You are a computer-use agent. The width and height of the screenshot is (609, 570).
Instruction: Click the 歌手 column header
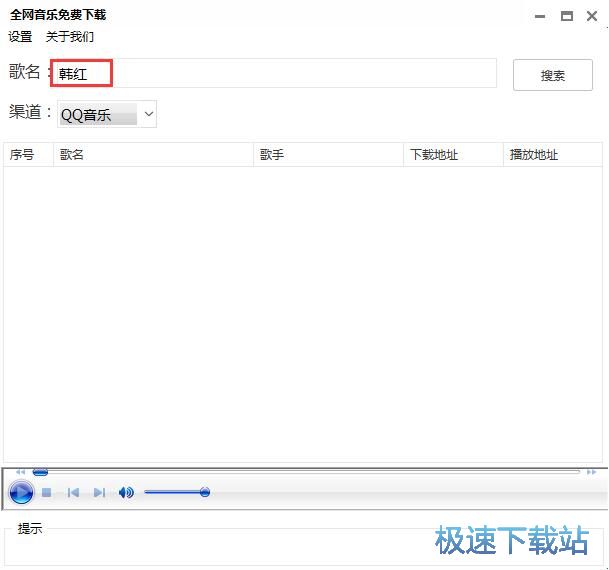pos(328,155)
